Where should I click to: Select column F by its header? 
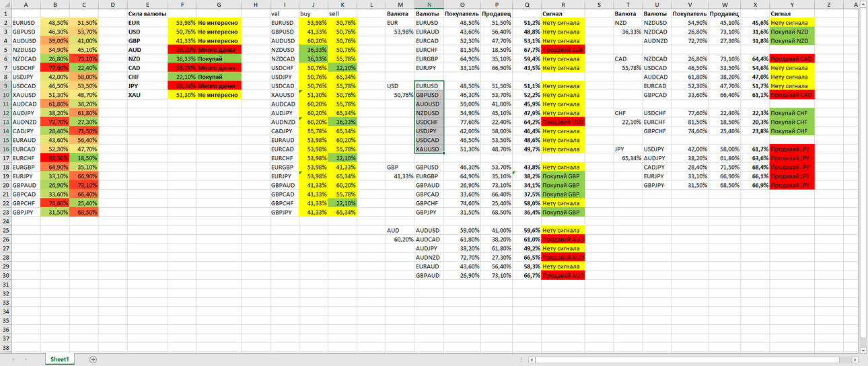(x=182, y=4)
